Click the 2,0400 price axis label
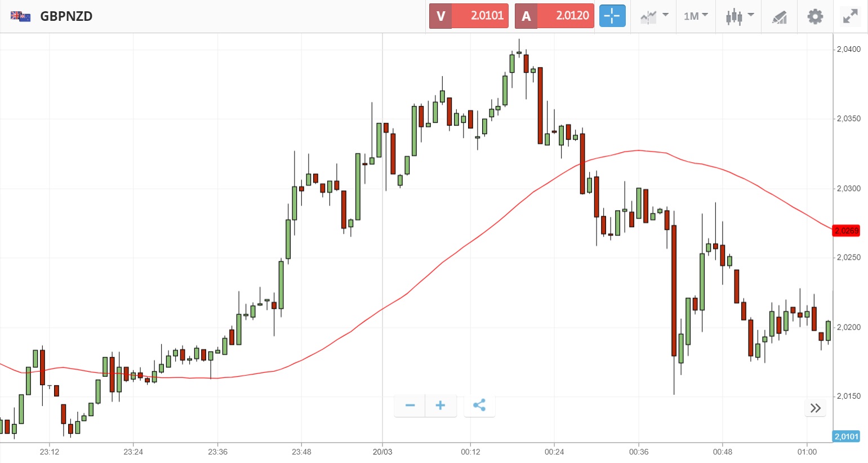Image resolution: width=868 pixels, height=463 pixels. (x=848, y=50)
